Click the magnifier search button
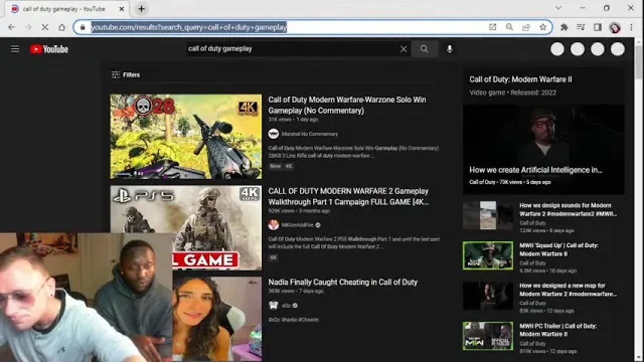644x362 pixels. [x=424, y=49]
